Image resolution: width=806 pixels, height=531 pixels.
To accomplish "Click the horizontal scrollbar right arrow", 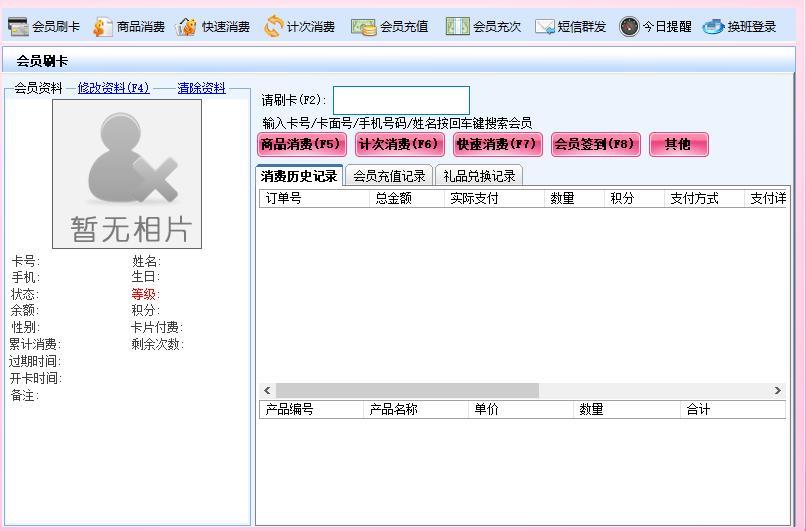I will tap(778, 391).
